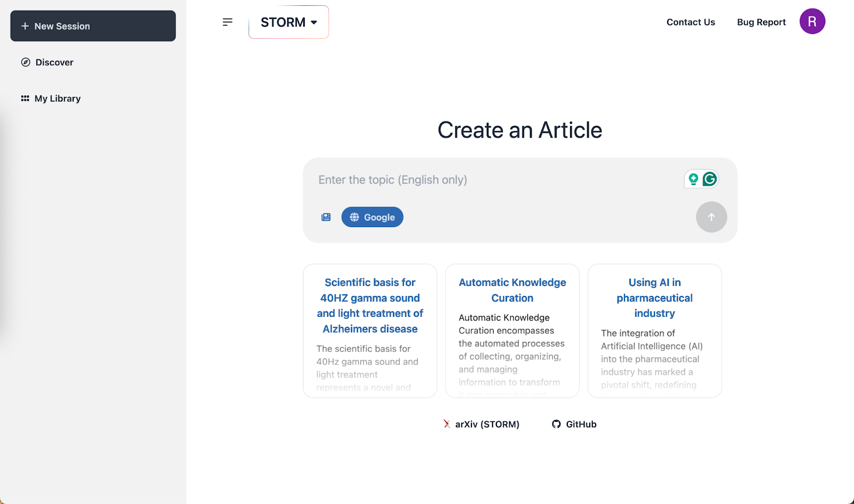Viewport: 854px width, 504px height.
Task: Click the plus icon in New Session
Action: pos(25,26)
